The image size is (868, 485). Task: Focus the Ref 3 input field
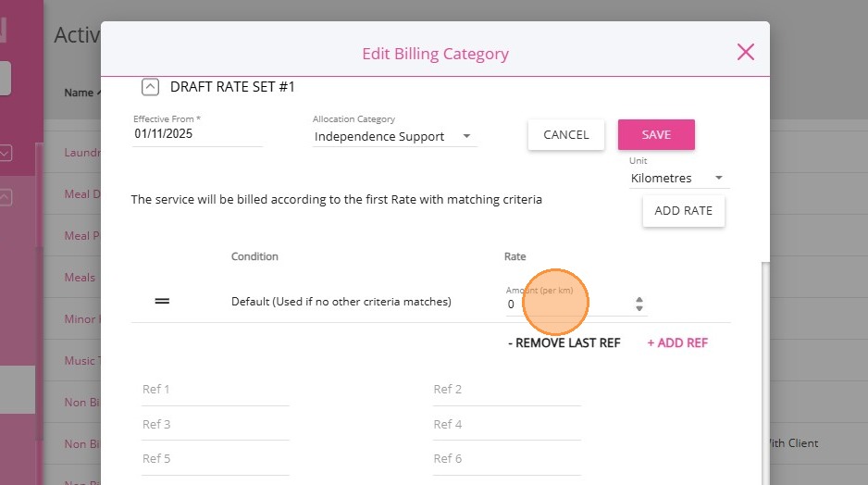[x=215, y=425]
